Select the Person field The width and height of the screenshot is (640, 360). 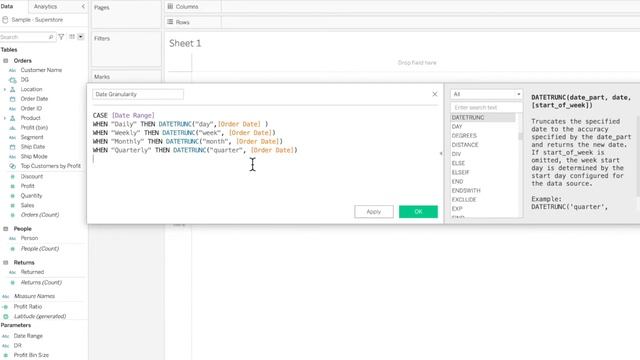[x=29, y=238]
